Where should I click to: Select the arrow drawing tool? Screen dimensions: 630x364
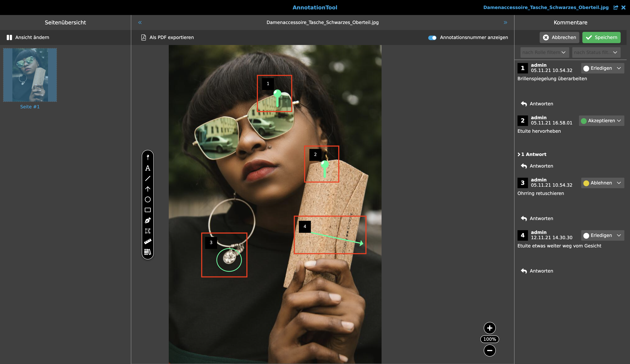pos(148,189)
